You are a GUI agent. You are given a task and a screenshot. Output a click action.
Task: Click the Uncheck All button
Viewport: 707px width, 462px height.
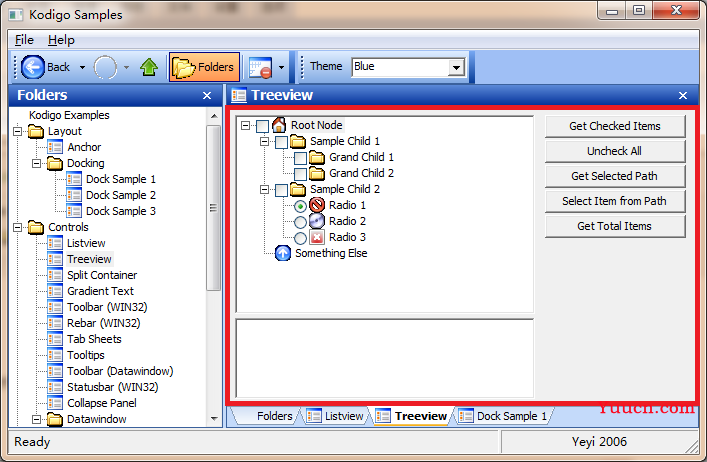[x=615, y=151]
